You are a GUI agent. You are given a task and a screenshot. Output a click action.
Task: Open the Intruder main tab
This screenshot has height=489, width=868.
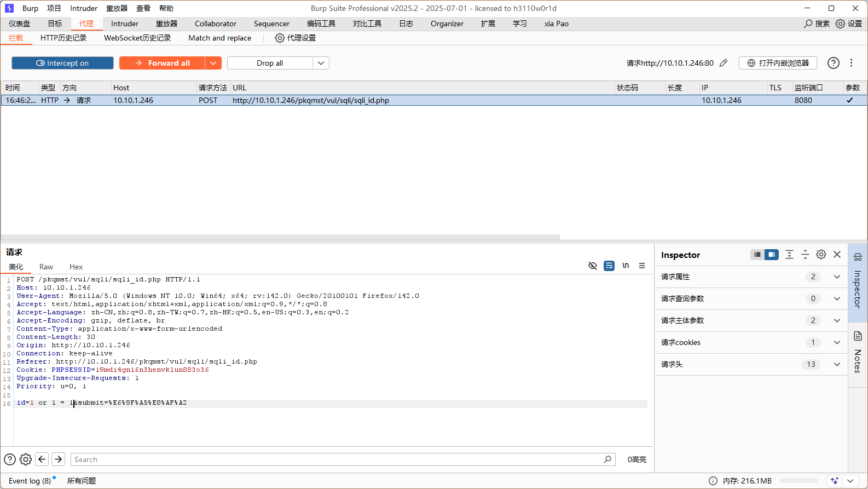125,24
